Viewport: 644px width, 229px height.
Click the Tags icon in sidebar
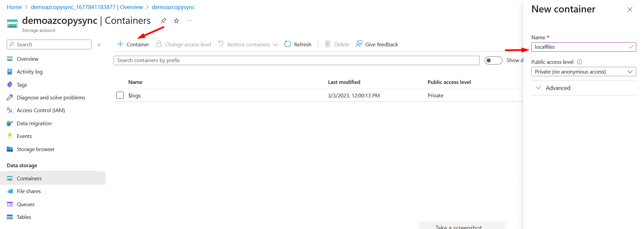click(10, 85)
